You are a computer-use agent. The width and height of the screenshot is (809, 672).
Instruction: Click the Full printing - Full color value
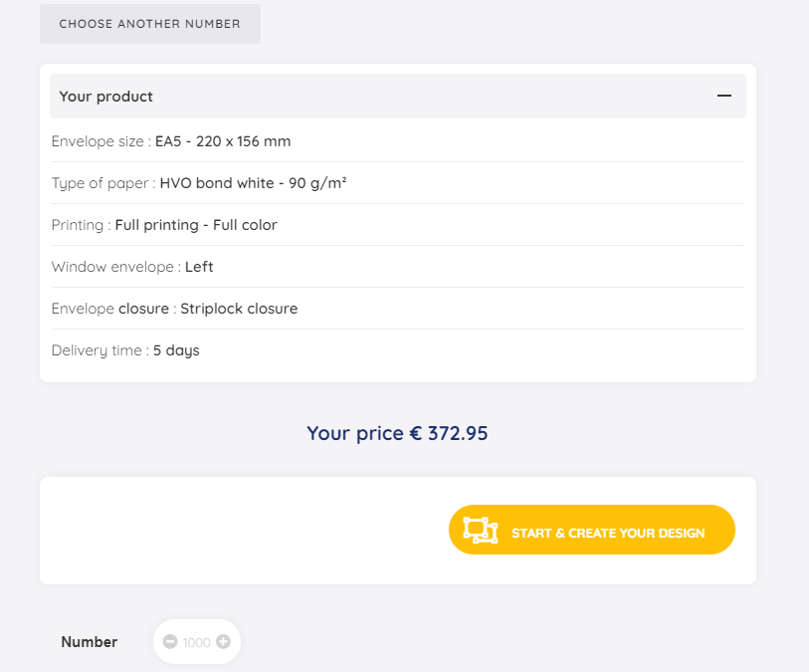[196, 225]
